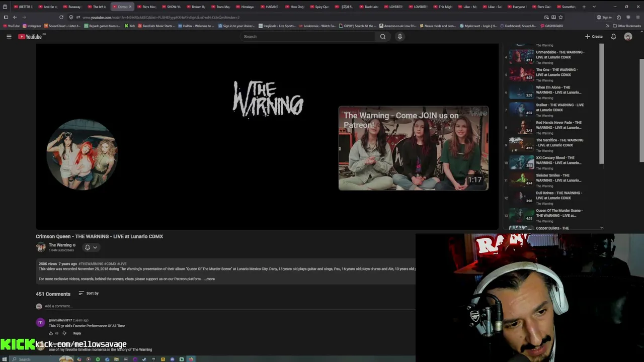Switch to the Piers Morgan tab
Screen dimensions: 644x362
click(x=146, y=7)
